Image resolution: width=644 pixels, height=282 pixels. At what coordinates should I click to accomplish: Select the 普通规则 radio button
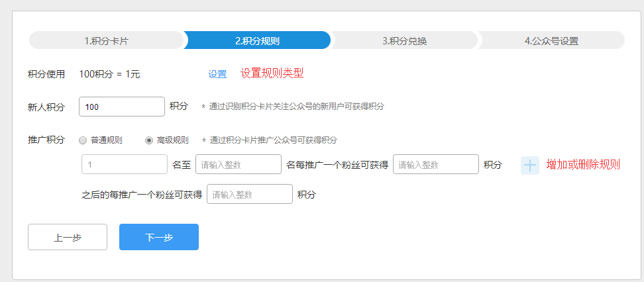pos(83,140)
